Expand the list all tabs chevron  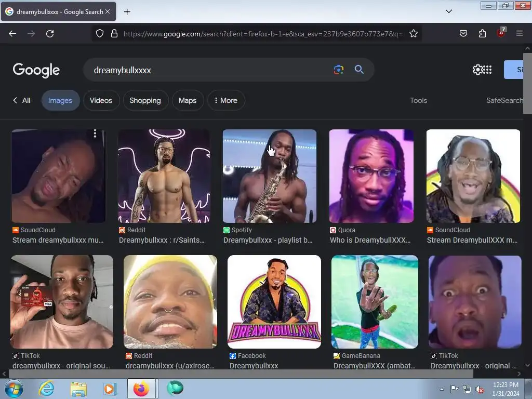click(x=448, y=11)
